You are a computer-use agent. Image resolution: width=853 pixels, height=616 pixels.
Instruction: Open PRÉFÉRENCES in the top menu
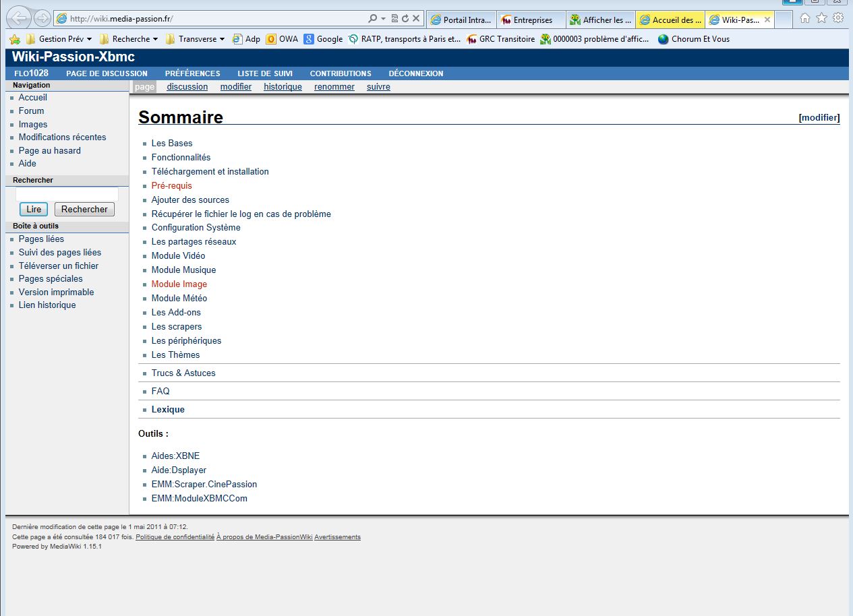click(192, 73)
